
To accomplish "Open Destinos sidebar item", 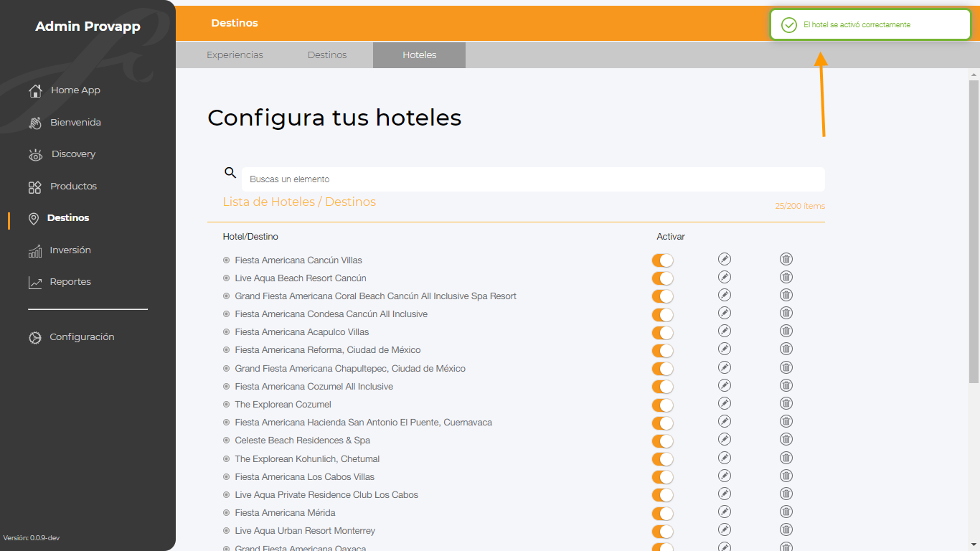I will (59, 218).
